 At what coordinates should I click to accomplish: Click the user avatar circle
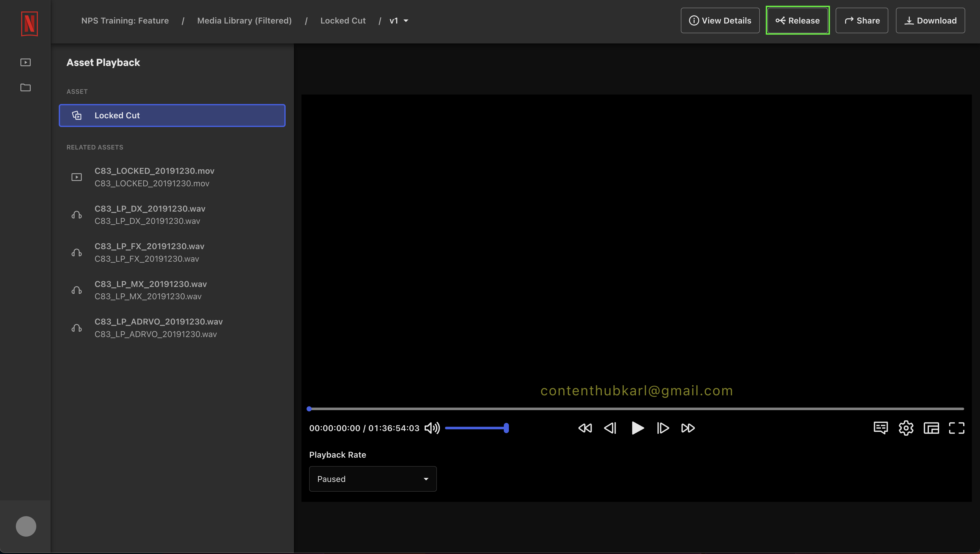26,526
